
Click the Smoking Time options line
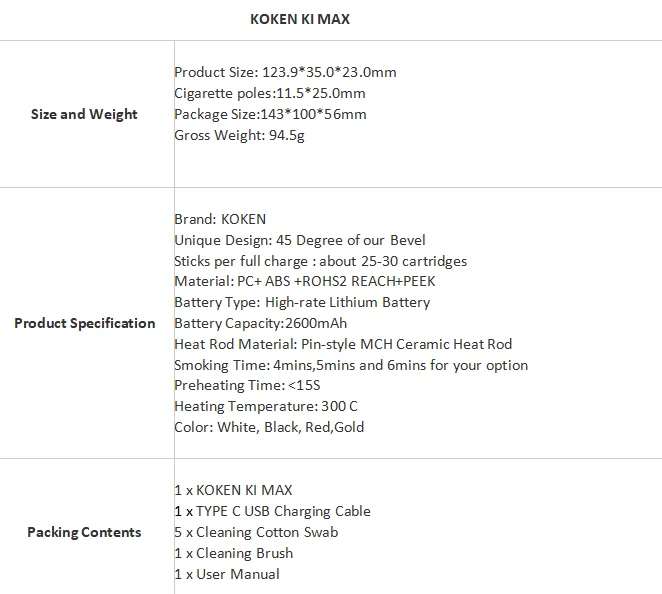click(350, 365)
